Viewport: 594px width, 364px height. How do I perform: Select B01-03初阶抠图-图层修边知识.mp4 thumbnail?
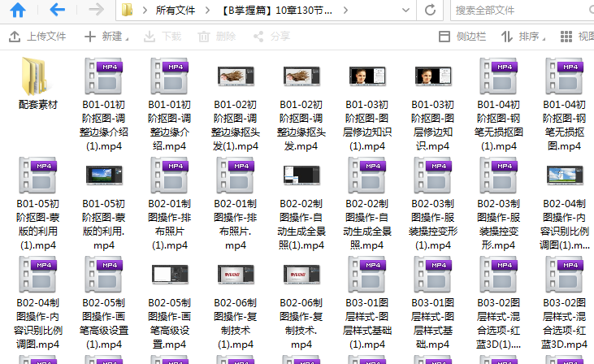click(x=432, y=76)
